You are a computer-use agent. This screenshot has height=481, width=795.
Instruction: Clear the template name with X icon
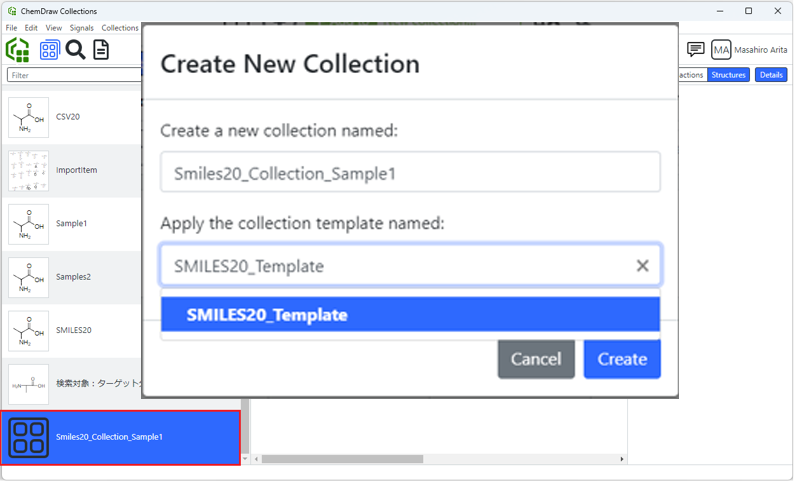coord(642,266)
